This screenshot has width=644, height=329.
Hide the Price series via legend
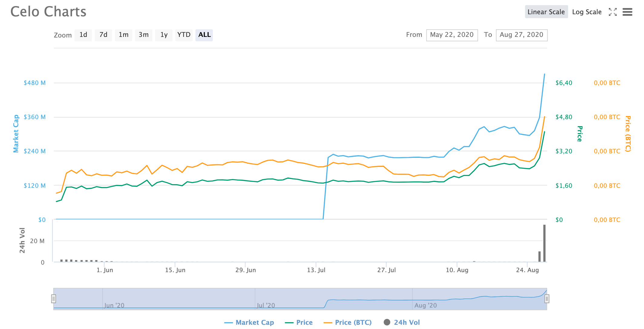coord(304,322)
